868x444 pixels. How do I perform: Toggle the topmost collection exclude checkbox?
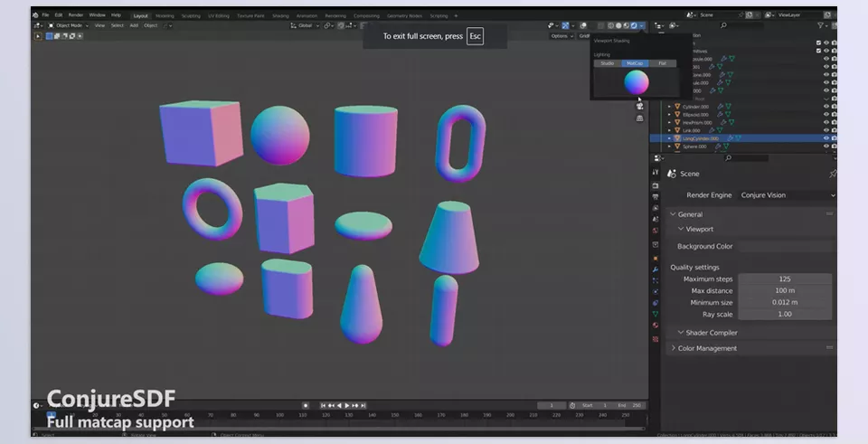pos(819,43)
